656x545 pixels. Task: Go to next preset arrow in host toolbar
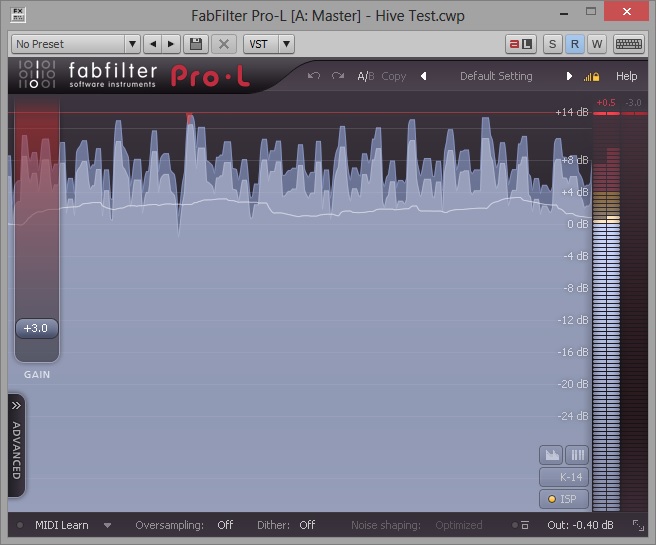pyautogui.click(x=171, y=44)
